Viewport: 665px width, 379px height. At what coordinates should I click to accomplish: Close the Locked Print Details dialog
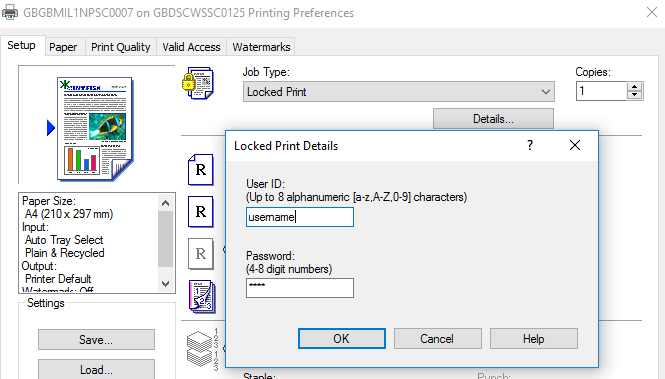[575, 145]
